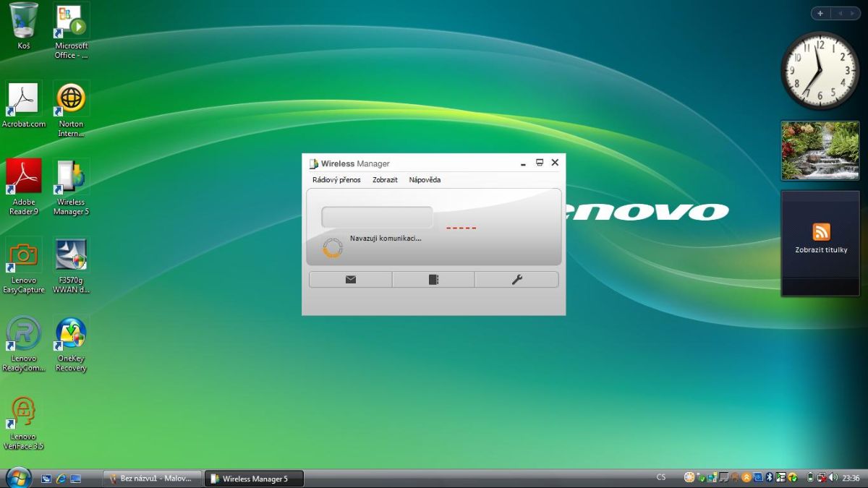Open the messages envelope button
This screenshot has width=868, height=488.
[x=351, y=280]
